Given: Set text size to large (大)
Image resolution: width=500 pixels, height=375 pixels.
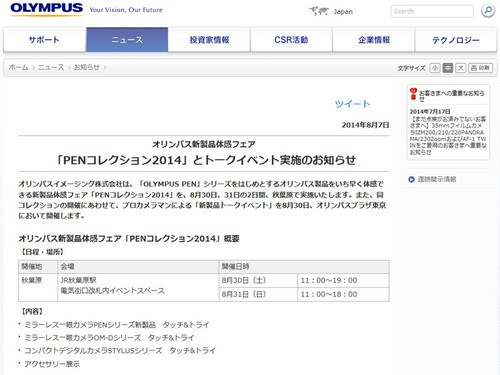Looking at the screenshot, I should coord(461,68).
